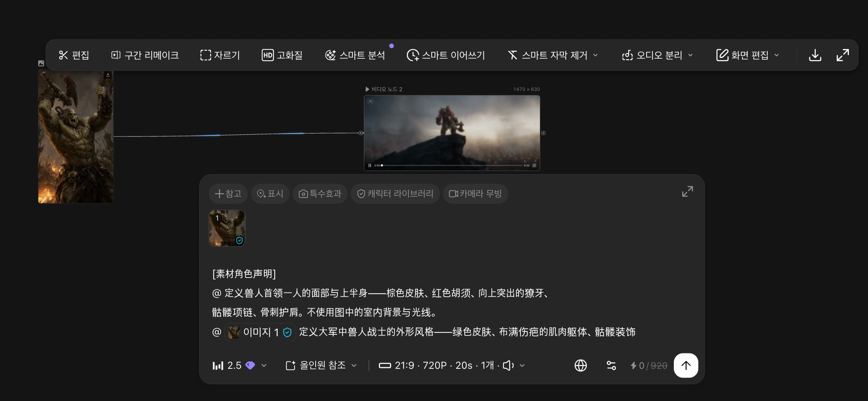Viewport: 868px width, 401px height.
Task: Open 화면 편집 screen editing
Action: tap(742, 55)
